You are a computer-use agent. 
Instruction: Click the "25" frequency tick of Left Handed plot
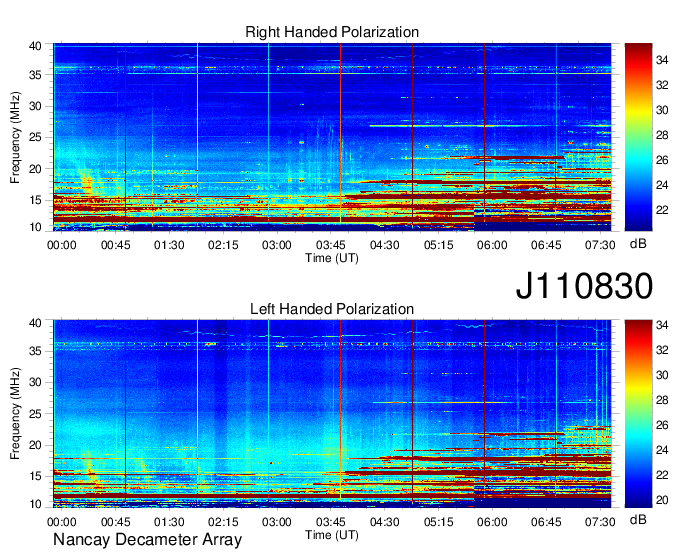point(35,414)
